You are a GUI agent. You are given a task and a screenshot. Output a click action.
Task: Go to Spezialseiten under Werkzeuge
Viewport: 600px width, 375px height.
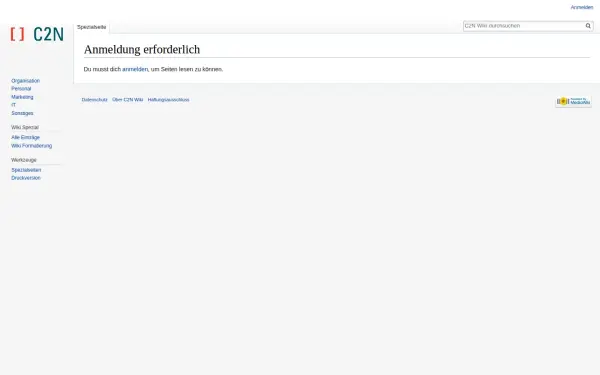tap(26, 170)
